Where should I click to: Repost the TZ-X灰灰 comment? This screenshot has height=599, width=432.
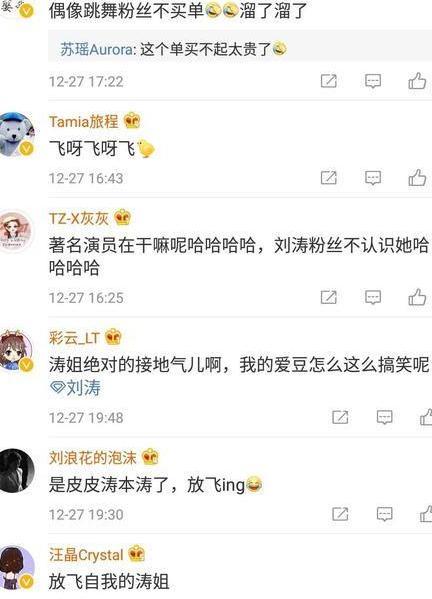pyautogui.click(x=328, y=297)
